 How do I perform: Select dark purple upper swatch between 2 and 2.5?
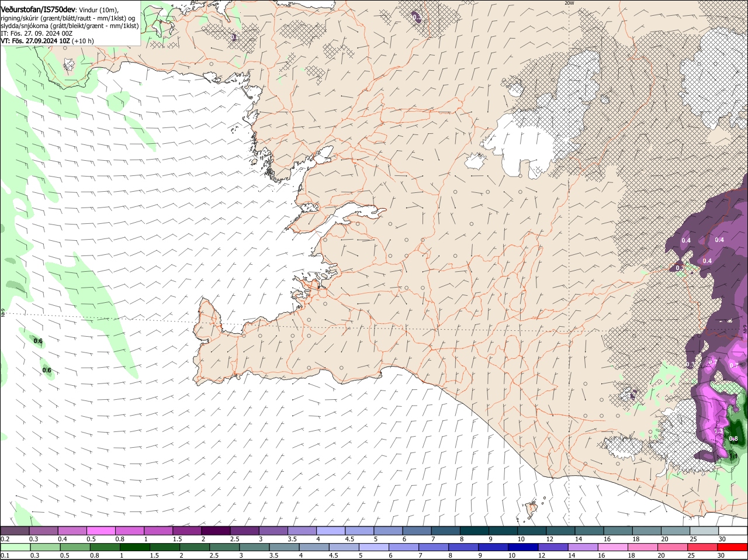point(216,530)
